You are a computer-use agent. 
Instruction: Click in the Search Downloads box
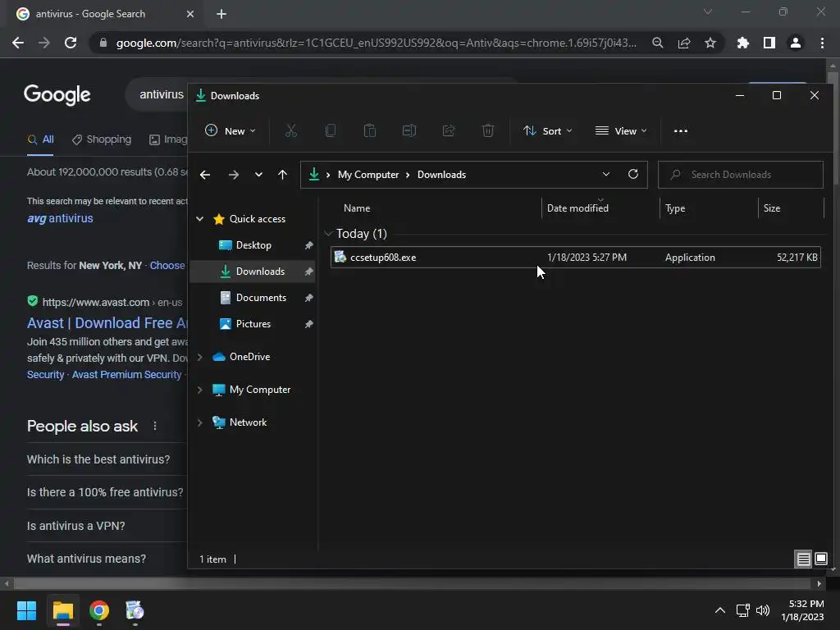pos(741,175)
